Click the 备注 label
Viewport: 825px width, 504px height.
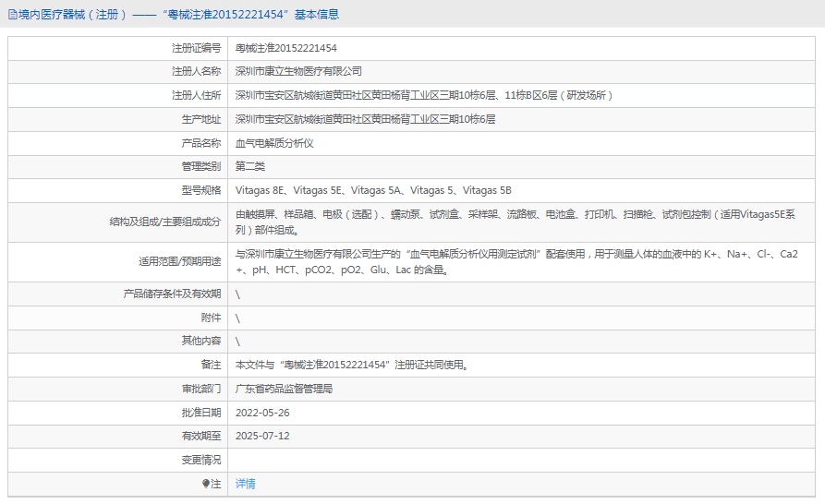[x=211, y=365]
